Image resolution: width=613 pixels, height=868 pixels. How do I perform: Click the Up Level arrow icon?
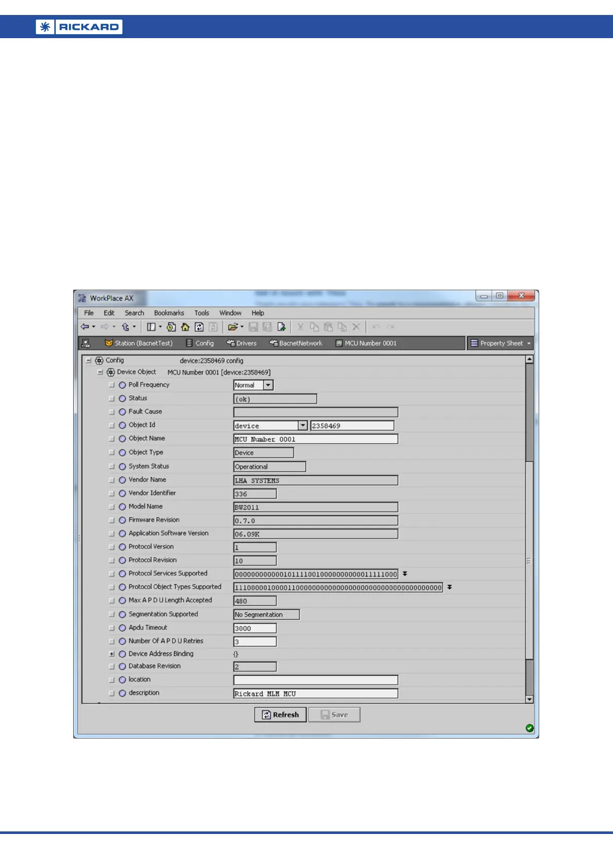pos(125,327)
